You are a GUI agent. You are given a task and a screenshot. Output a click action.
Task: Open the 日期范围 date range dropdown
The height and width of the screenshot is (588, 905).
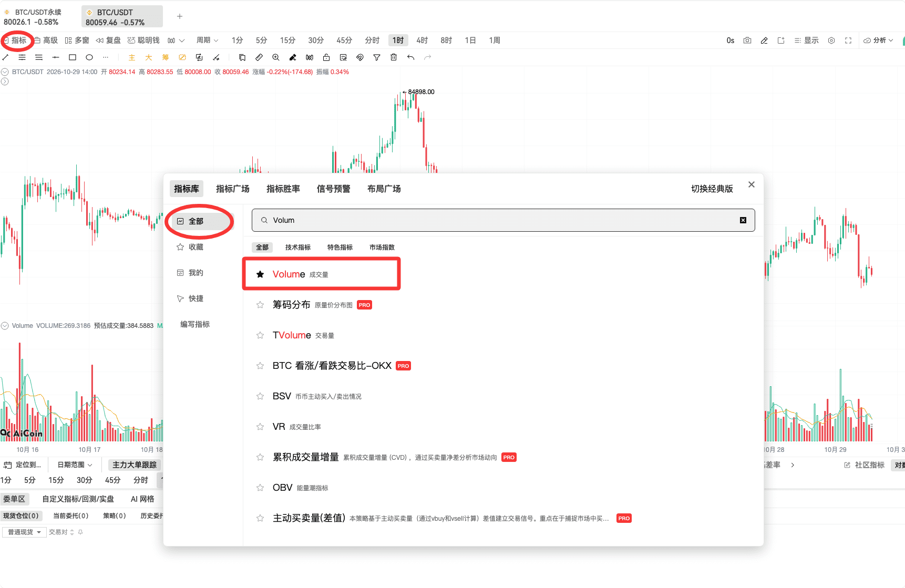point(75,465)
